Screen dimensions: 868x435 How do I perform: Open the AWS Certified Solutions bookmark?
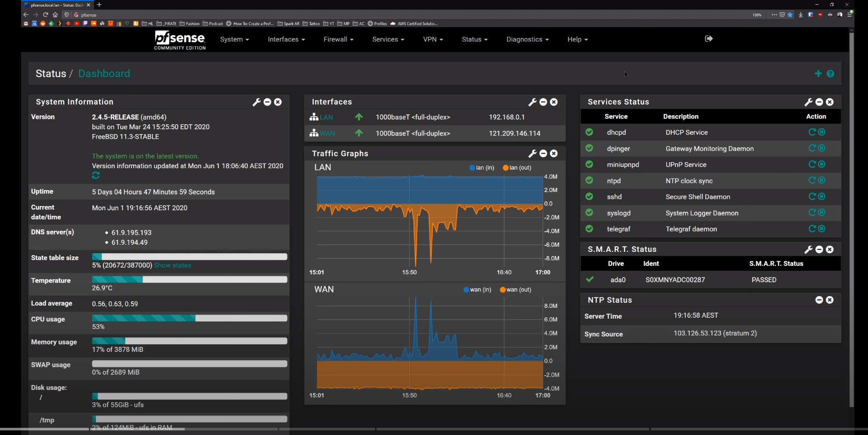[414, 23]
